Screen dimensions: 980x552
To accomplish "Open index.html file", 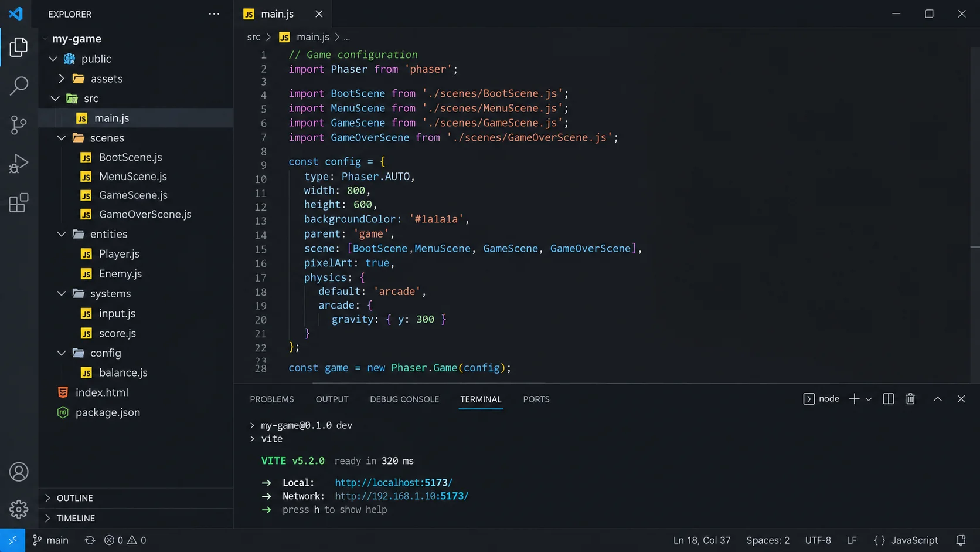I will coord(101,392).
